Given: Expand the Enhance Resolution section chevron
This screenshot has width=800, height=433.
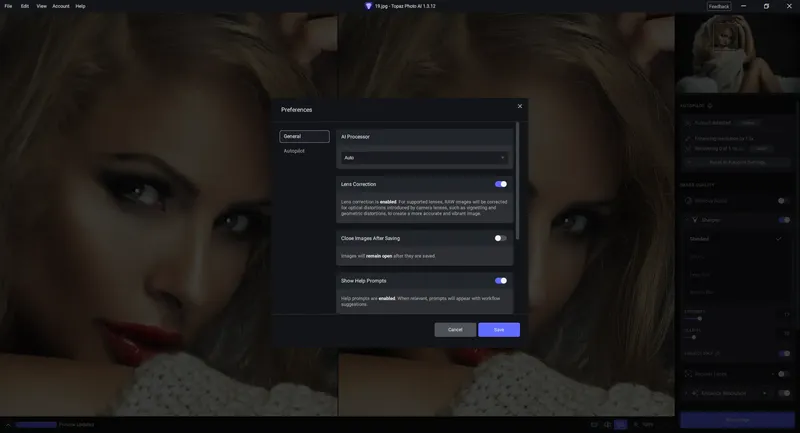Looking at the screenshot, I should point(687,393).
